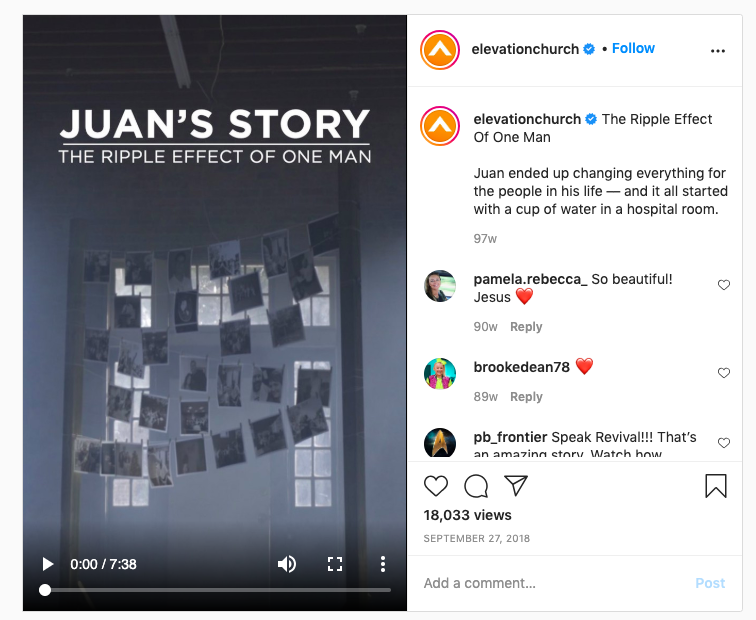Image resolution: width=756 pixels, height=620 pixels.
Task: Open the post's more options ellipsis
Action: (717, 51)
